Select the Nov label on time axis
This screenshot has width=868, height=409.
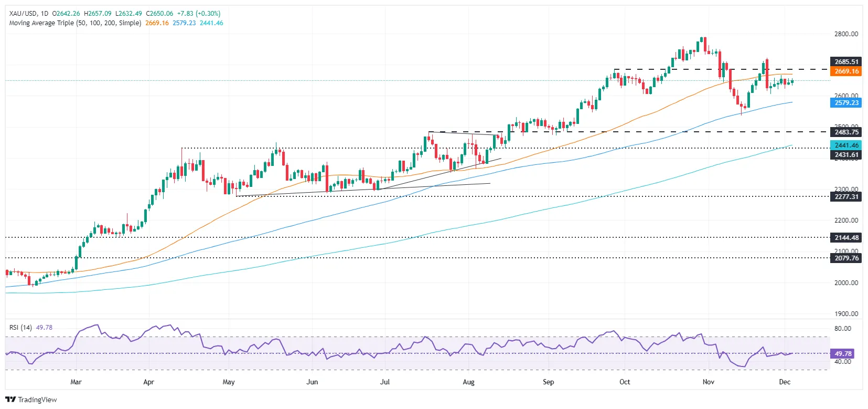pyautogui.click(x=708, y=382)
